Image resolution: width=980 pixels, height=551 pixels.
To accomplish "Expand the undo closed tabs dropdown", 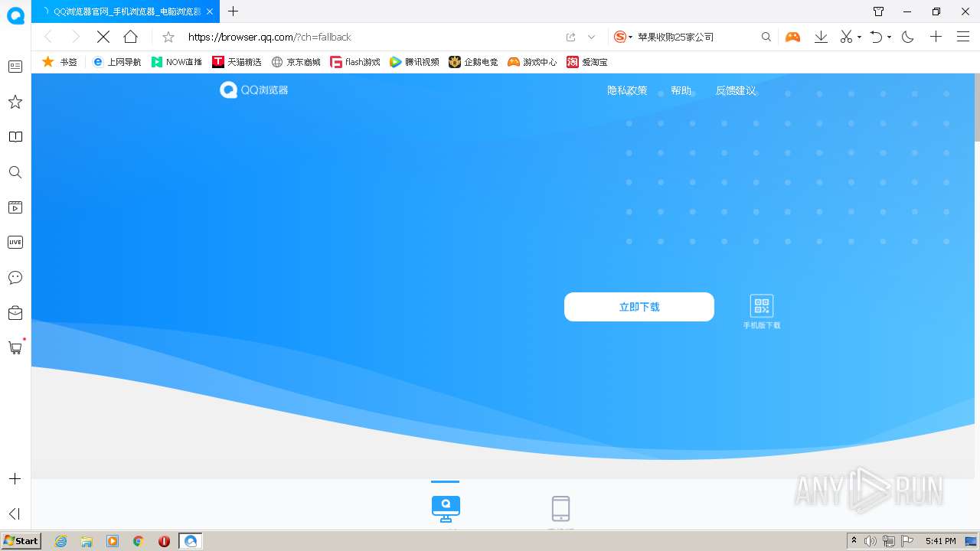I will [889, 37].
